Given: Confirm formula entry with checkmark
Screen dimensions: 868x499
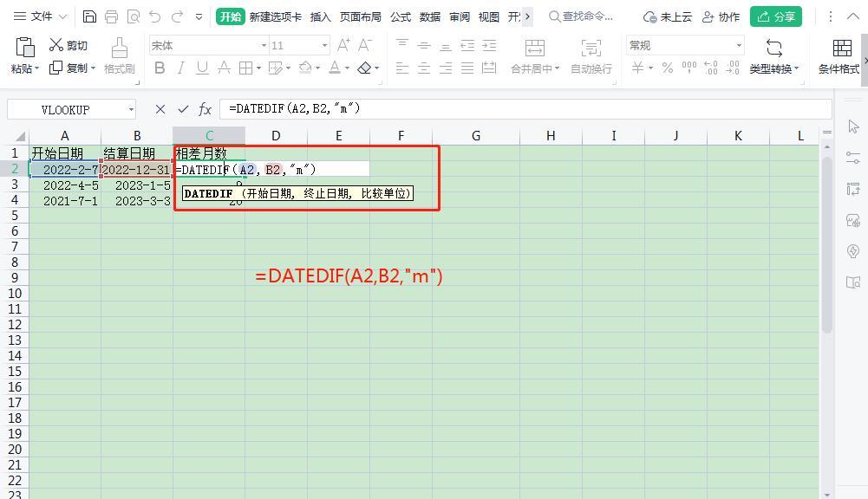Looking at the screenshot, I should pyautogui.click(x=183, y=109).
